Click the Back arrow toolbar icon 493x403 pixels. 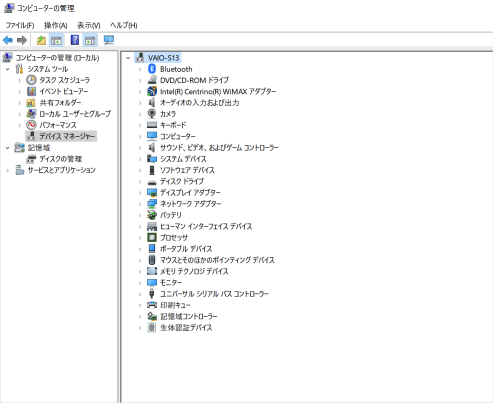(8, 40)
